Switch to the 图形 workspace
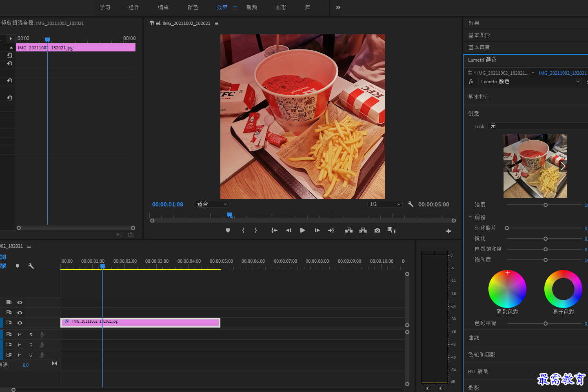 pos(281,7)
